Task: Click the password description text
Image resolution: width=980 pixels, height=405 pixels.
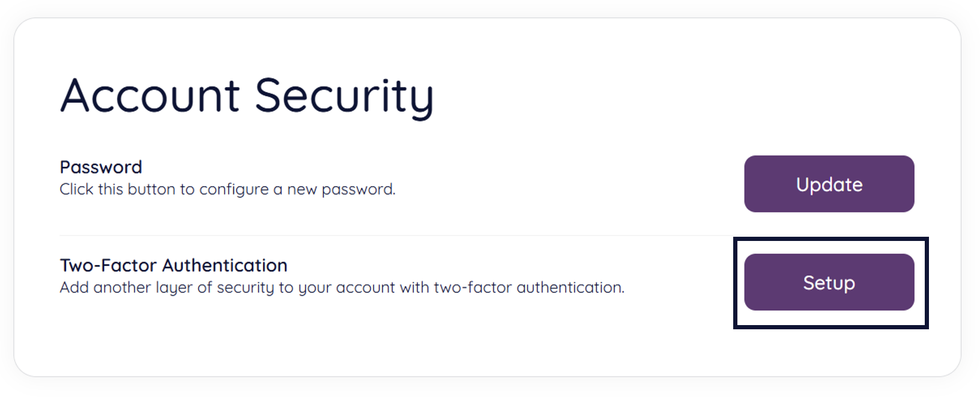Action: (x=228, y=189)
